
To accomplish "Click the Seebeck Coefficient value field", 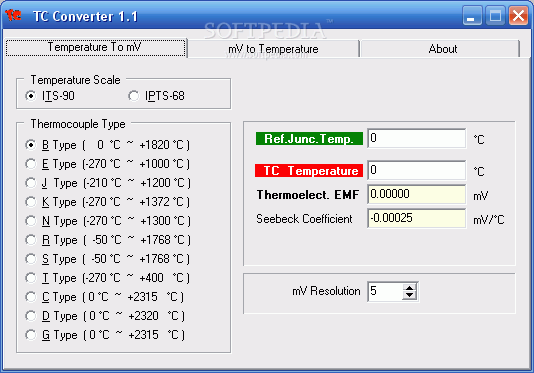I will pos(417,218).
